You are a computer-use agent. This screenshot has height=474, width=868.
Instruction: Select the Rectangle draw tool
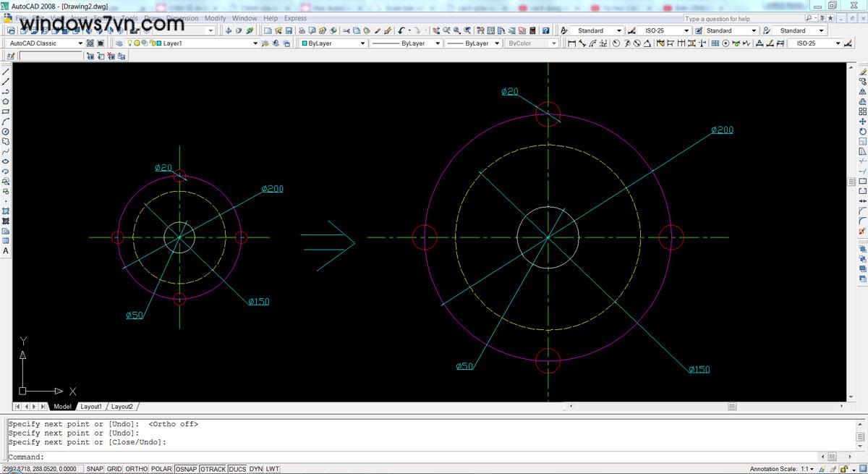tap(6, 111)
